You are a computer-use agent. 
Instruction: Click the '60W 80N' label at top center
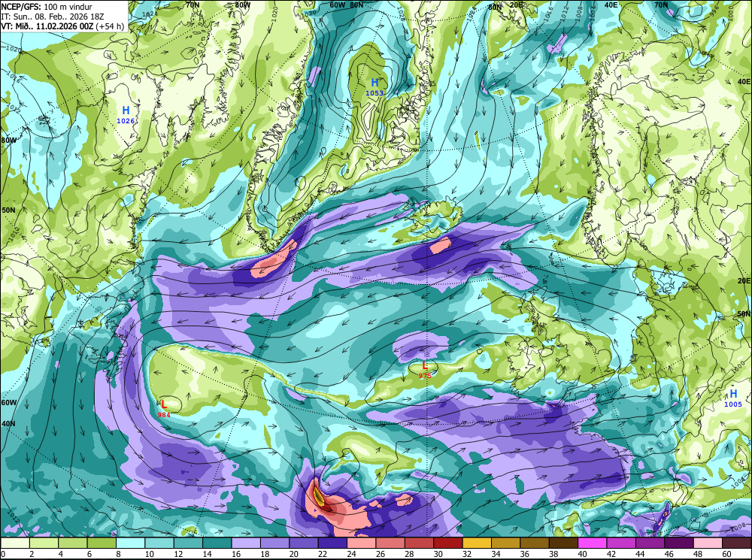point(347,5)
